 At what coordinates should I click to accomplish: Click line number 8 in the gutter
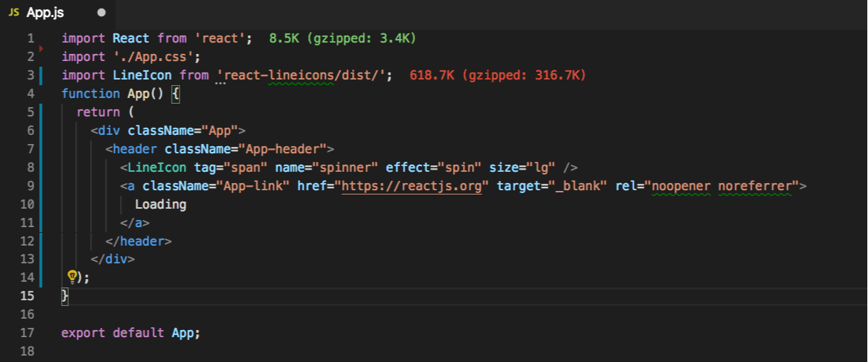coord(31,168)
